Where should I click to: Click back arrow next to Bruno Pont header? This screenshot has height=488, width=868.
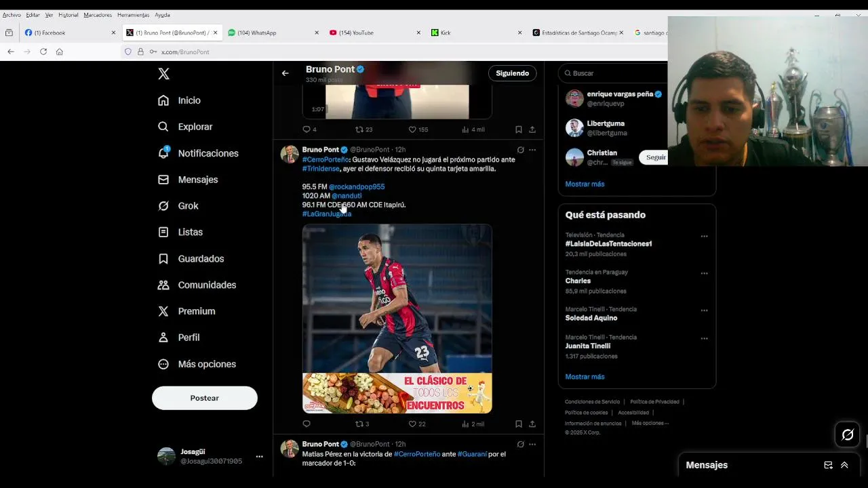pos(285,73)
